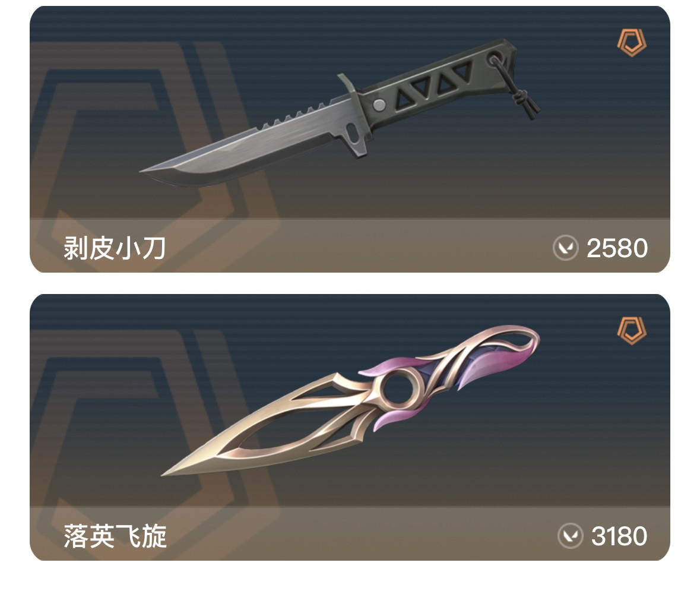Click the 3180 price value
Viewport: 700px width, 591px height.
(x=619, y=536)
